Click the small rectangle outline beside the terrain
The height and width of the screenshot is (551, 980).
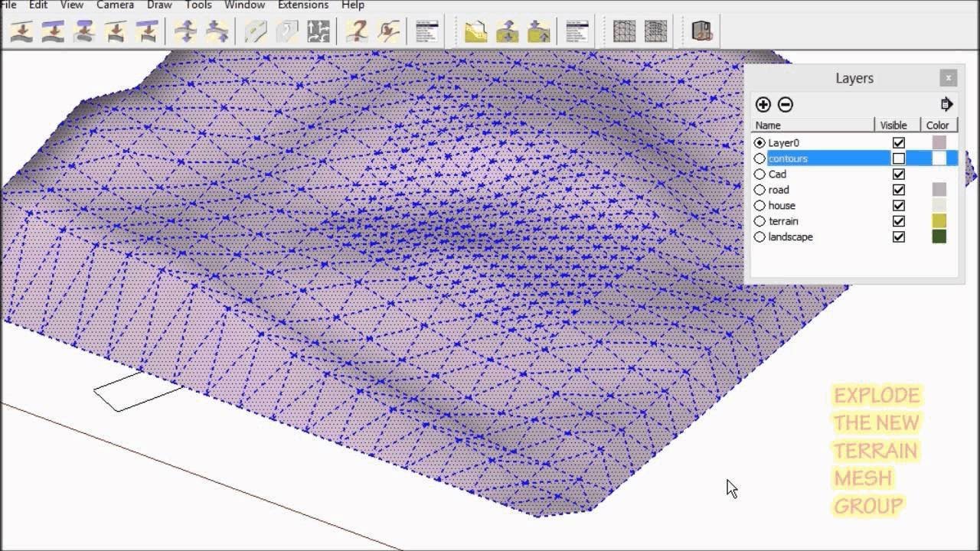[x=138, y=390]
